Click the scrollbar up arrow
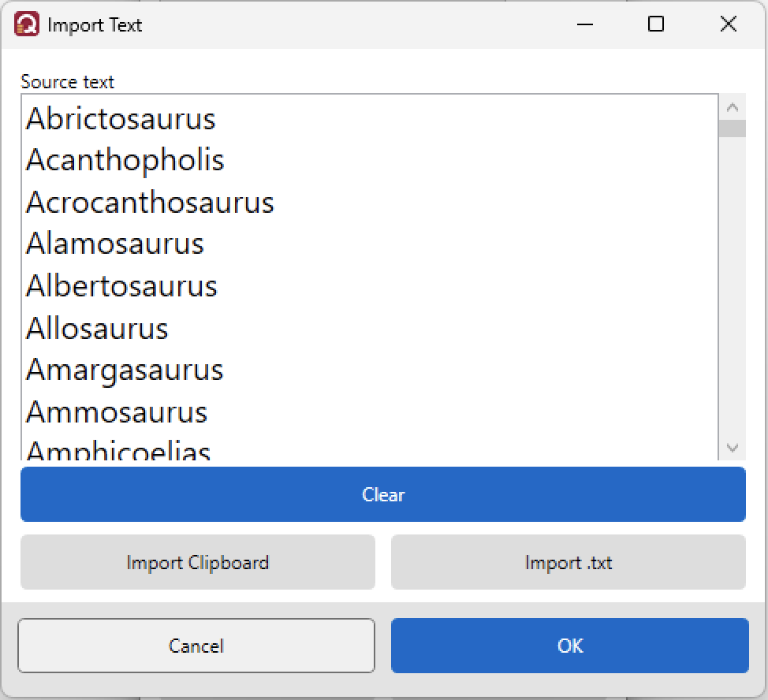 [x=733, y=107]
